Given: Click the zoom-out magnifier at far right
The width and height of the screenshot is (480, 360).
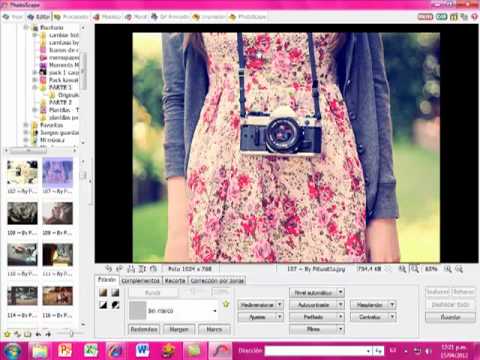Looking at the screenshot, I should point(459,269).
